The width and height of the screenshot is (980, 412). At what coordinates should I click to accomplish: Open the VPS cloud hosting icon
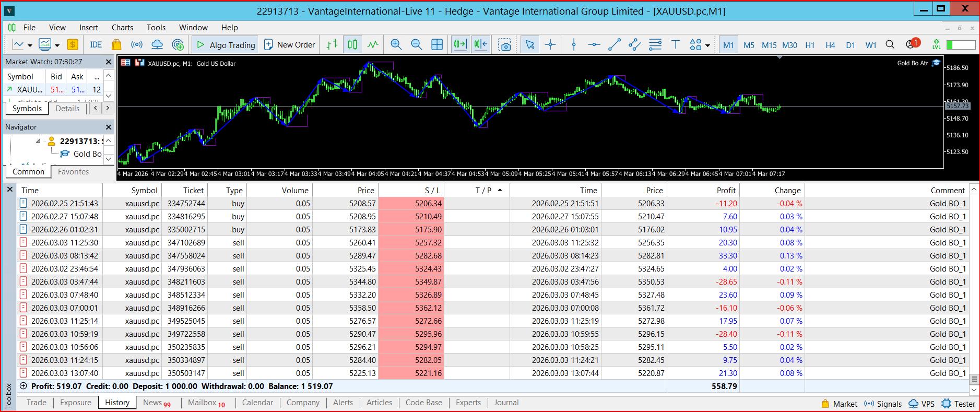click(x=157, y=45)
